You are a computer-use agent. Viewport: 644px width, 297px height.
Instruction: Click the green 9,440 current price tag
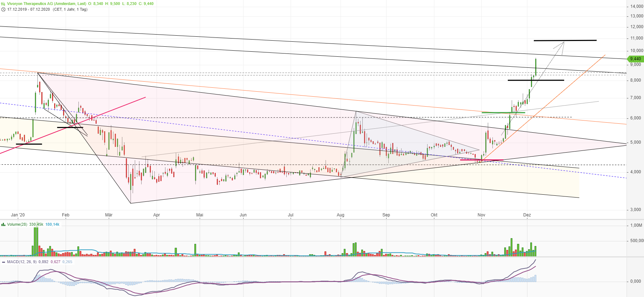coord(635,59)
